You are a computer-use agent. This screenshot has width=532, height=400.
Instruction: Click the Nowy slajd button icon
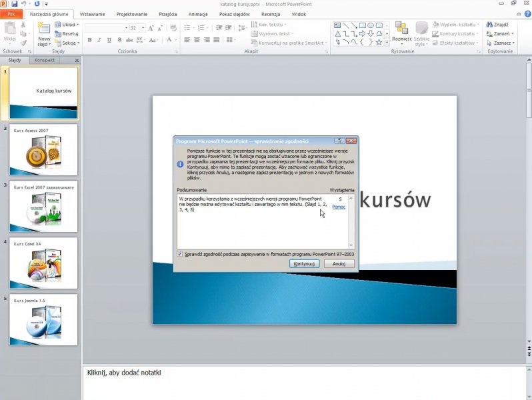click(44, 28)
